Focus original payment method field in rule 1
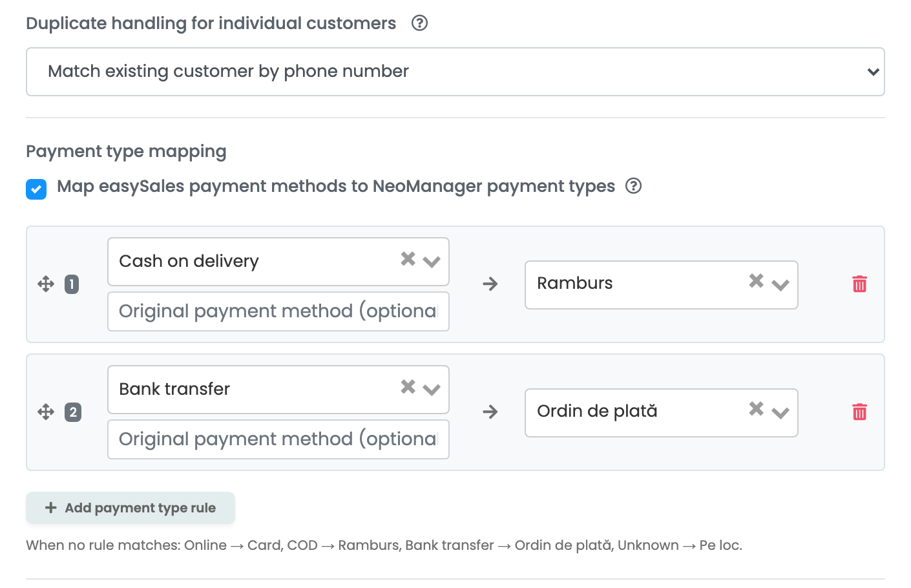Screen dimensions: 911x588 (278, 311)
